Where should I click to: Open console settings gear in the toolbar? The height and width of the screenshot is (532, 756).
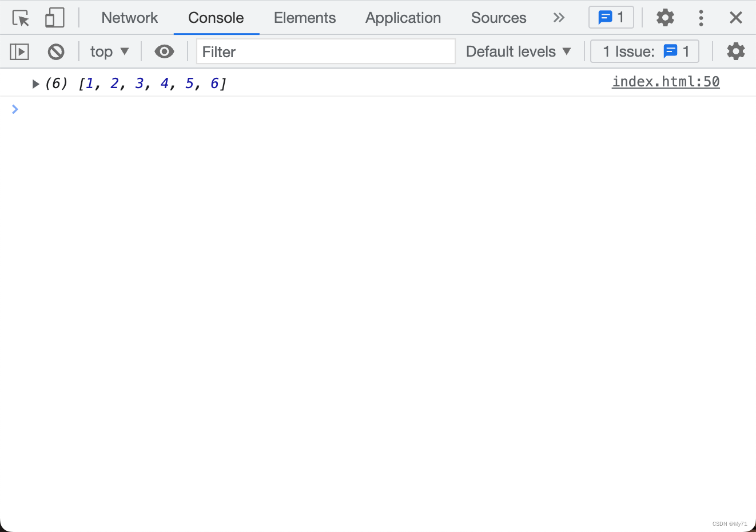tap(735, 51)
